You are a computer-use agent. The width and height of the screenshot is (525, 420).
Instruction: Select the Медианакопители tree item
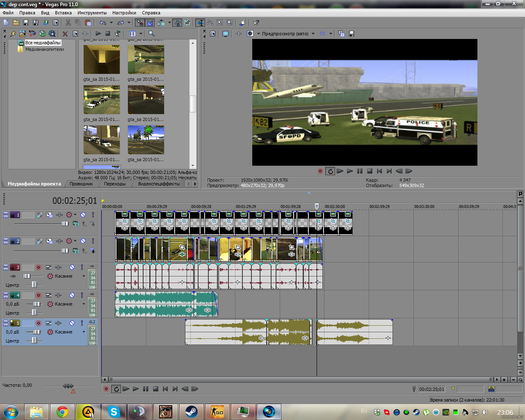pos(44,49)
